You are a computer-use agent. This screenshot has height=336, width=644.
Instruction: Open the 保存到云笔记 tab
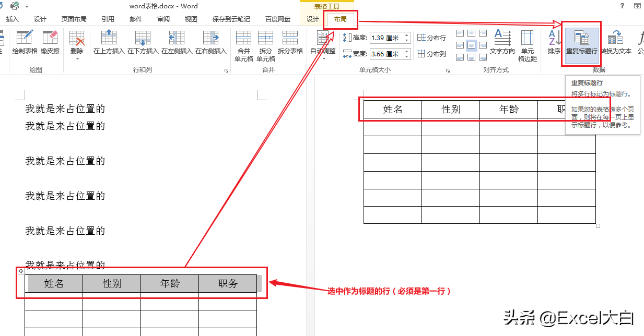[x=231, y=19]
